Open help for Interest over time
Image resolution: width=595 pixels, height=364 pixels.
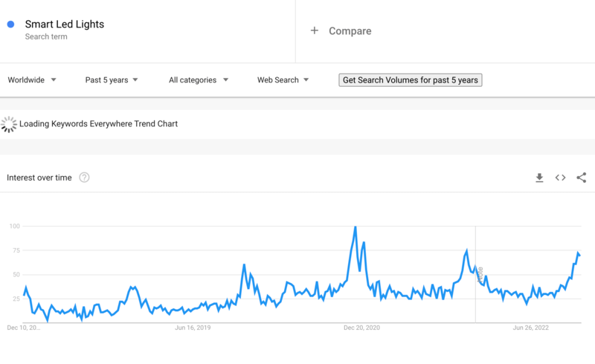pyautogui.click(x=84, y=178)
